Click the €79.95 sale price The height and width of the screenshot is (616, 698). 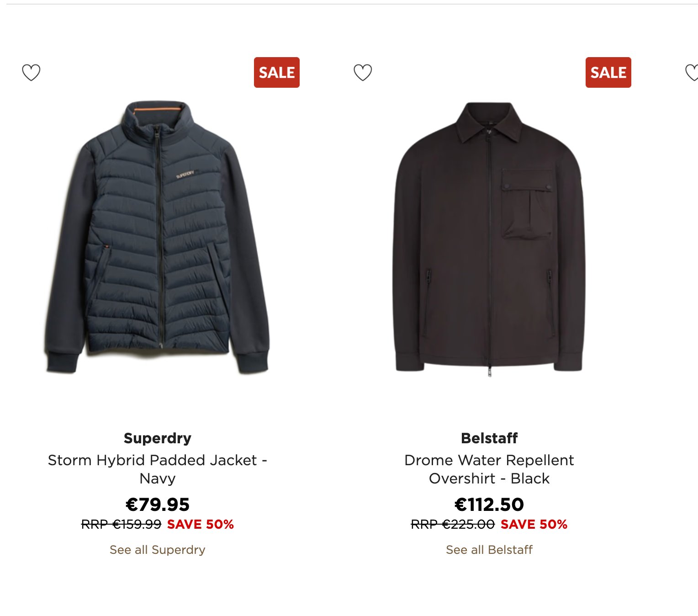pos(157,504)
